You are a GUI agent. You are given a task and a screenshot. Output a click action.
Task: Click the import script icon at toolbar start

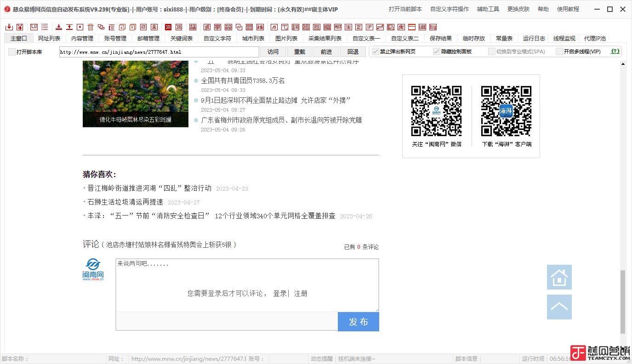[x=9, y=27]
